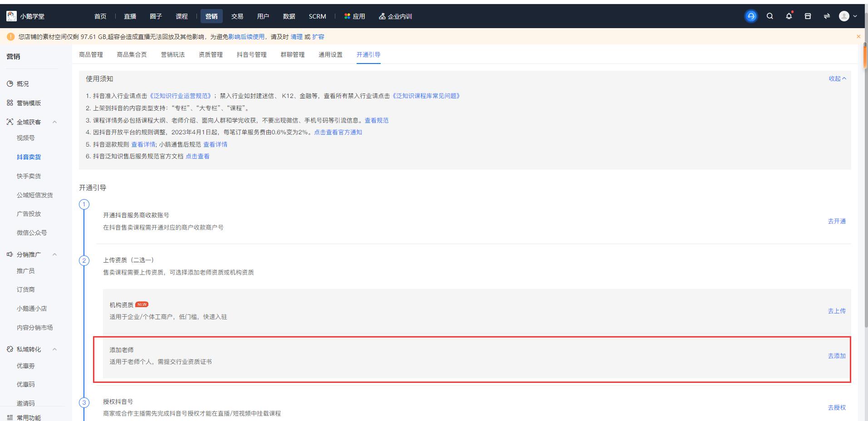This screenshot has width=868, height=421.
Task: Collapse the 私域转化 sidebar group
Action: [55, 349]
